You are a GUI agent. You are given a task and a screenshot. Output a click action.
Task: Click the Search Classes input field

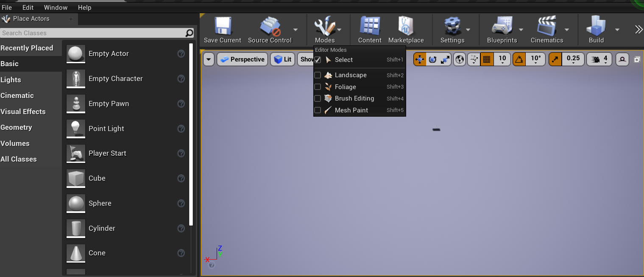tap(93, 33)
